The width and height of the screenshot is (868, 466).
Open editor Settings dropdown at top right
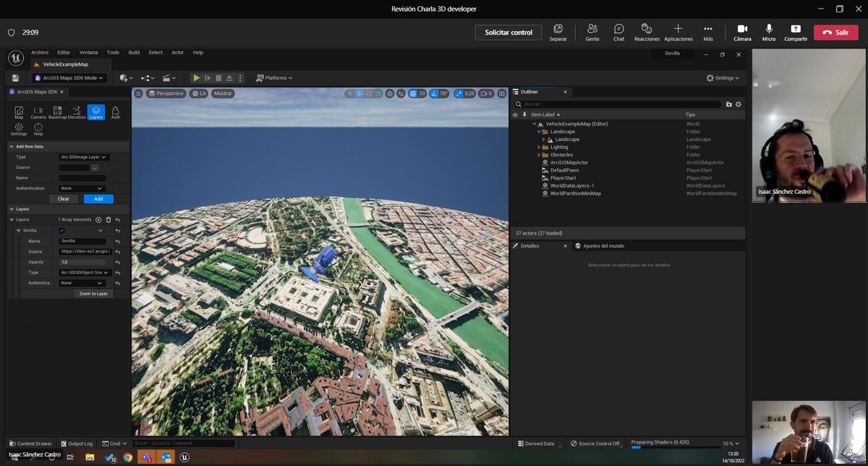pyautogui.click(x=723, y=77)
